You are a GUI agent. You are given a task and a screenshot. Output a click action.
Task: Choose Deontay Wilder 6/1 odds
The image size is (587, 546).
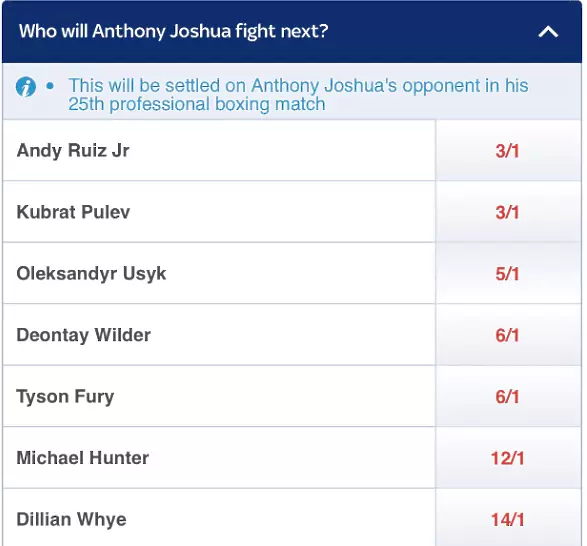508,335
